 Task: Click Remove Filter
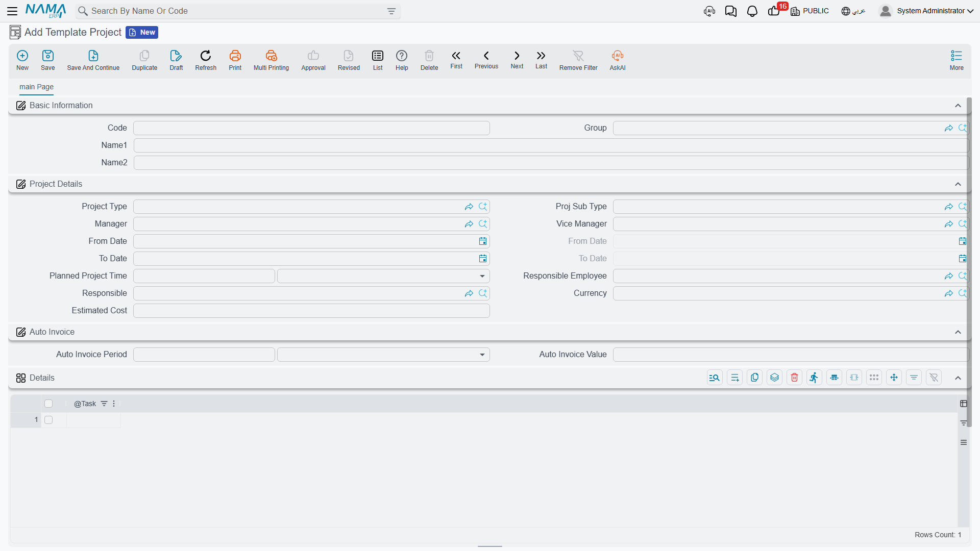[x=578, y=60]
